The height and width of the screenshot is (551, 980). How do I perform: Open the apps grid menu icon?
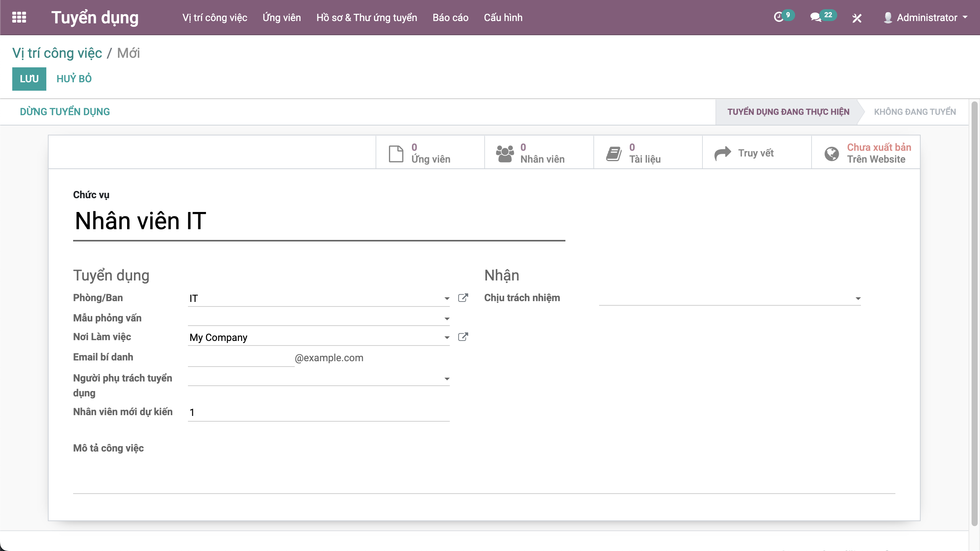tap(19, 18)
